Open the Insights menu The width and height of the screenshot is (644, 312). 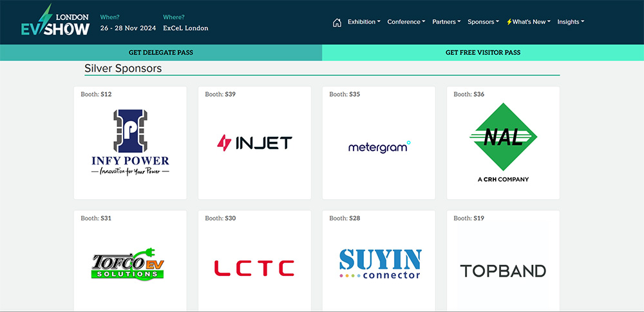point(571,22)
